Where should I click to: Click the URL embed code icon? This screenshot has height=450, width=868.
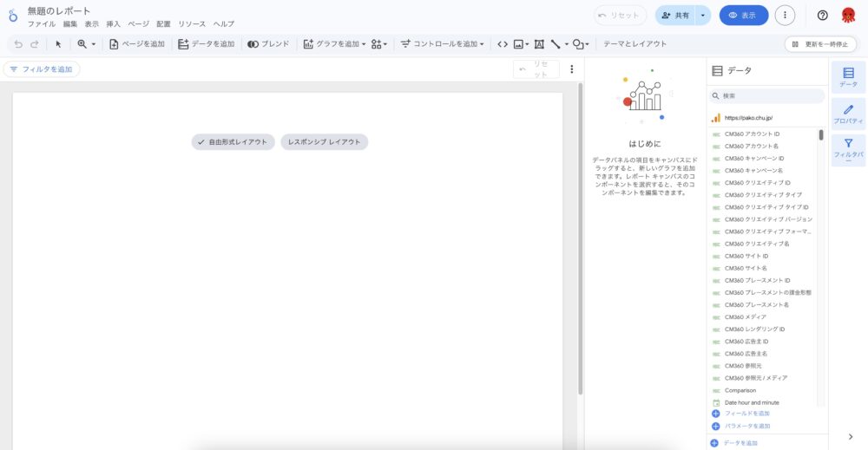tap(502, 44)
